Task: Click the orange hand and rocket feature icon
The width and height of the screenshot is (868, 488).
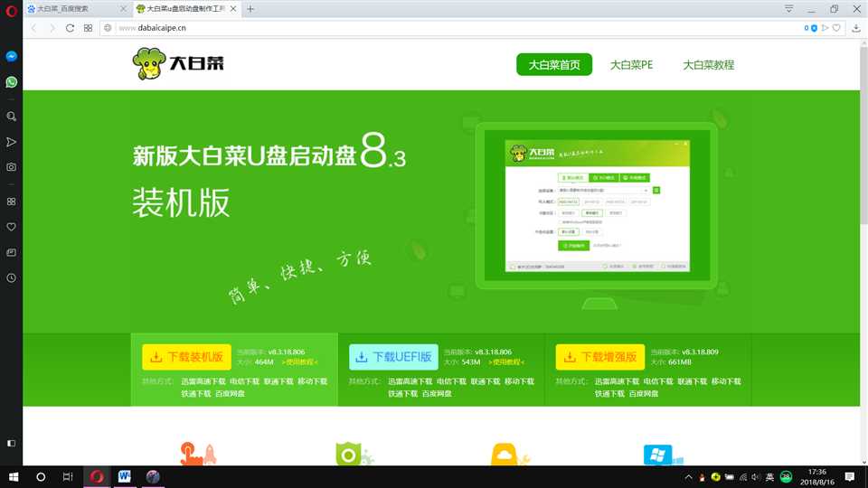Action: point(198,454)
